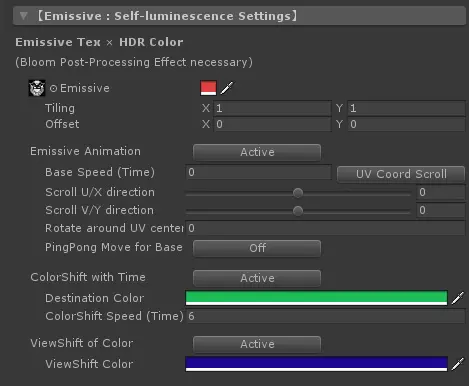This screenshot has width=469, height=386.
Task: Focus the Tiling X input field
Action: [x=272, y=108]
